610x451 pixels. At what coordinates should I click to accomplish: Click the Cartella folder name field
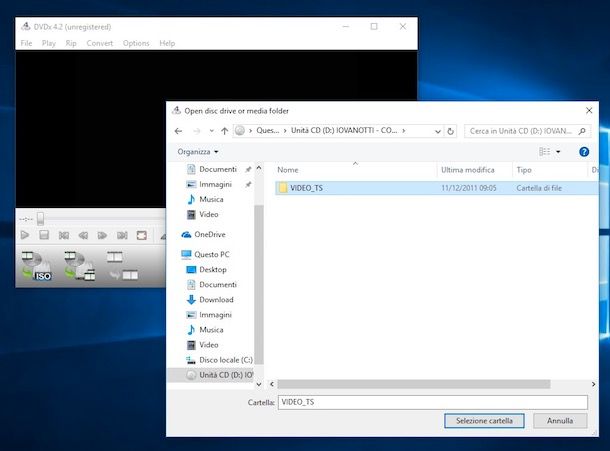point(433,402)
